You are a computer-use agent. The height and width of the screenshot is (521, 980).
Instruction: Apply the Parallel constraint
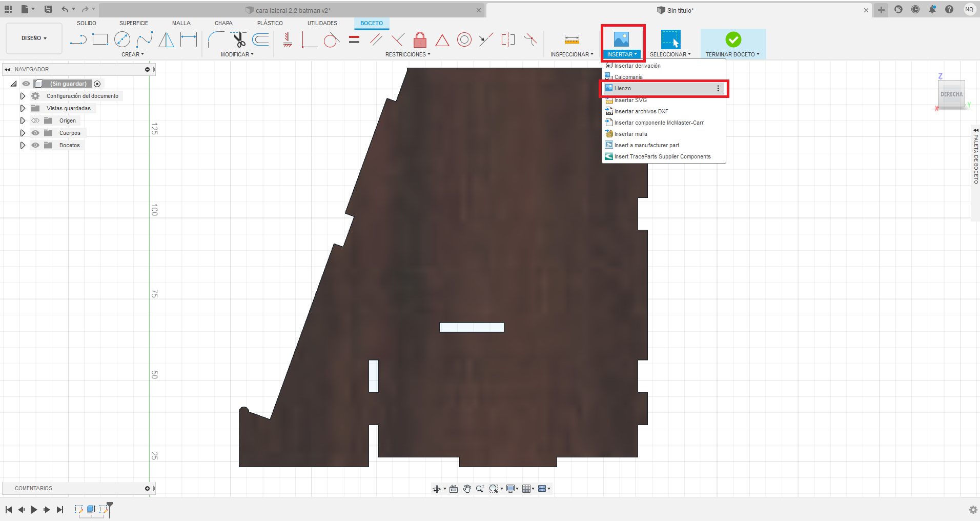[x=376, y=39]
